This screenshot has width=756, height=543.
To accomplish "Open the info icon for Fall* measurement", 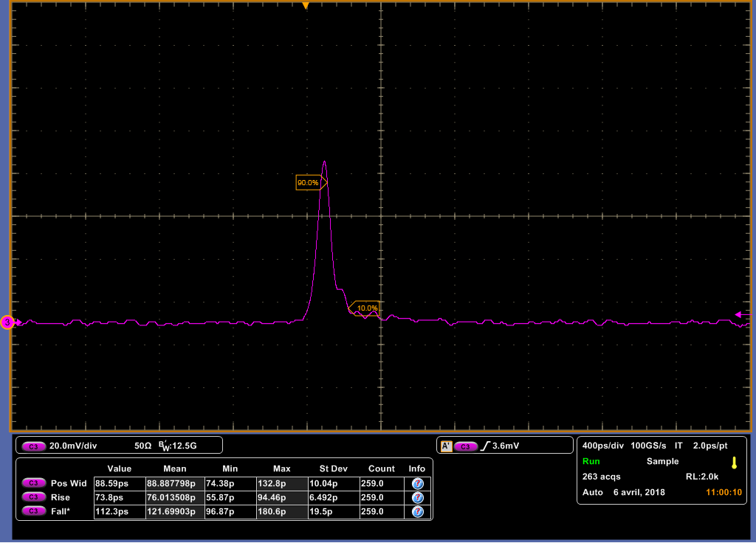I will [418, 512].
